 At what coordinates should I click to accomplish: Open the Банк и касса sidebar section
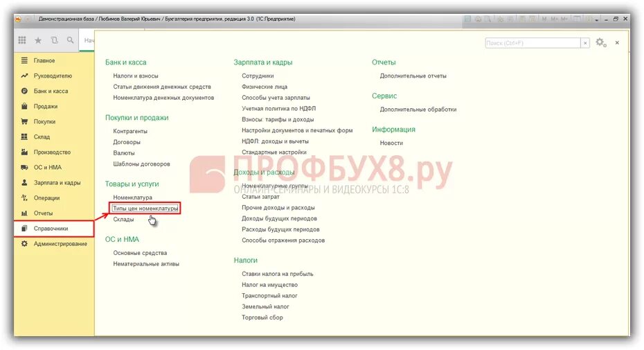click(54, 91)
